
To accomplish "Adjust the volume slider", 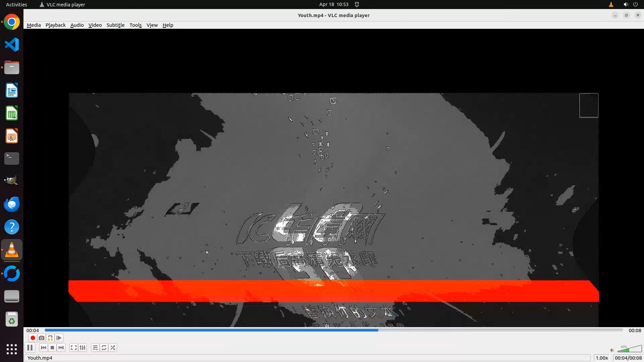I will click(x=629, y=350).
